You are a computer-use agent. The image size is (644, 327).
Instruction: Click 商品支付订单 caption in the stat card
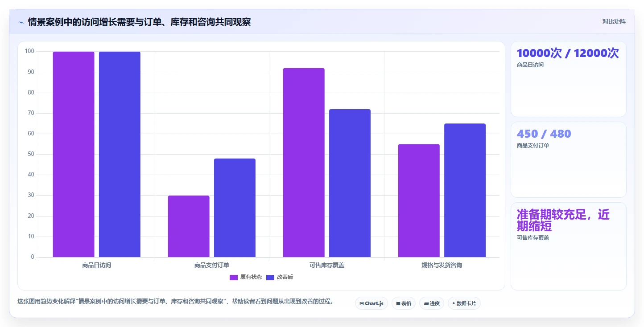(x=533, y=146)
